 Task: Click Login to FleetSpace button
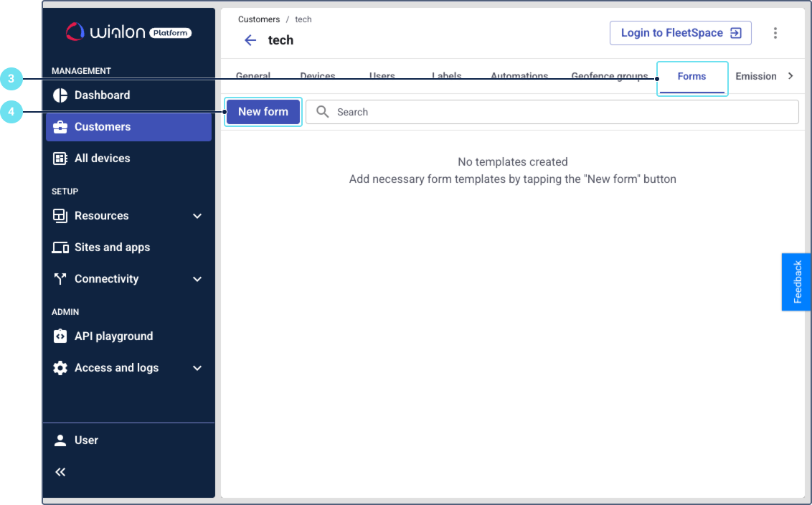[681, 33]
